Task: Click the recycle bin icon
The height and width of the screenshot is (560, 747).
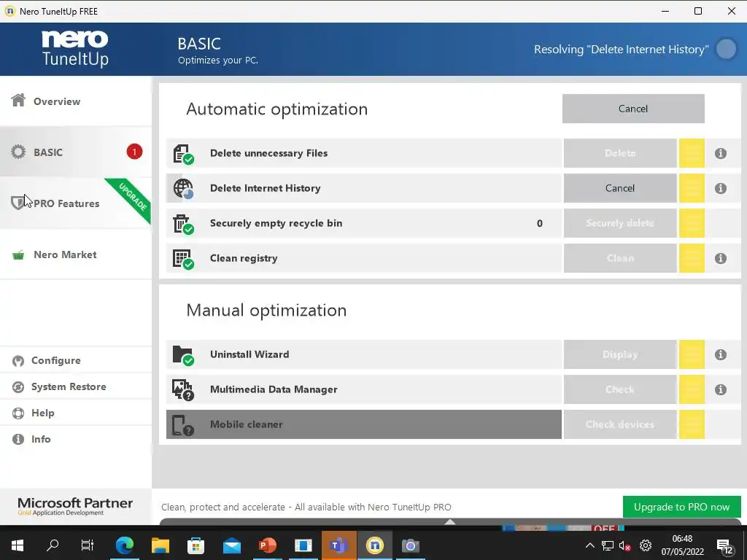Action: [183, 224]
